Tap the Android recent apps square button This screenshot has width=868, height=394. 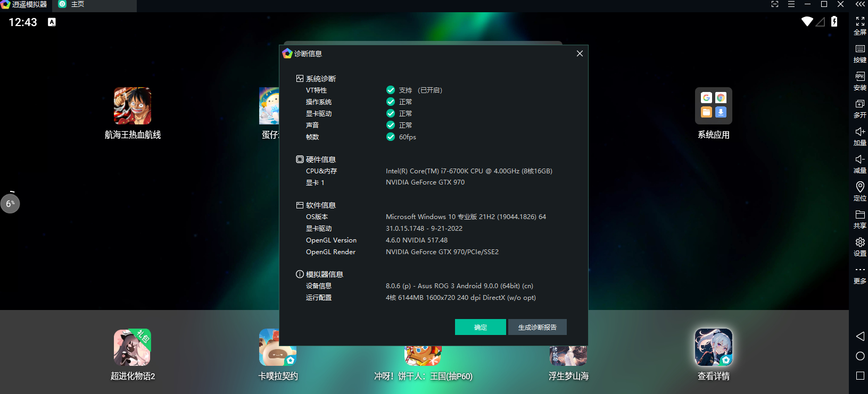(x=860, y=375)
